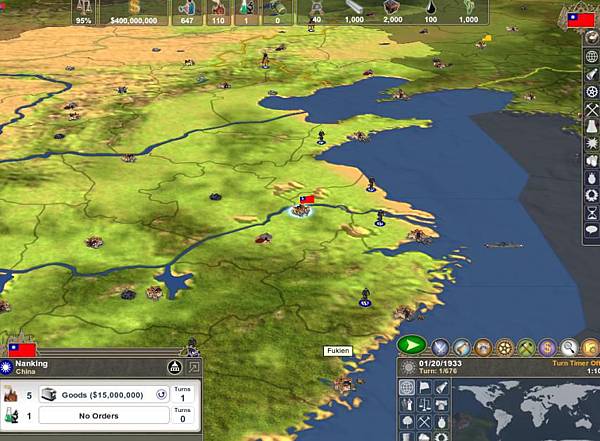The width and height of the screenshot is (600, 441).
Task: Click the magnifying glass search button
Action: pos(569,348)
